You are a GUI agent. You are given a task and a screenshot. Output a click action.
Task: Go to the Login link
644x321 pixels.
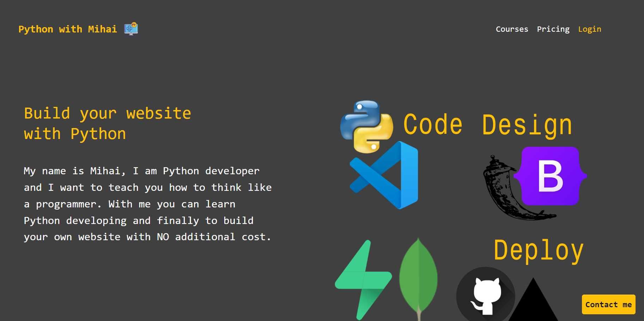[590, 29]
